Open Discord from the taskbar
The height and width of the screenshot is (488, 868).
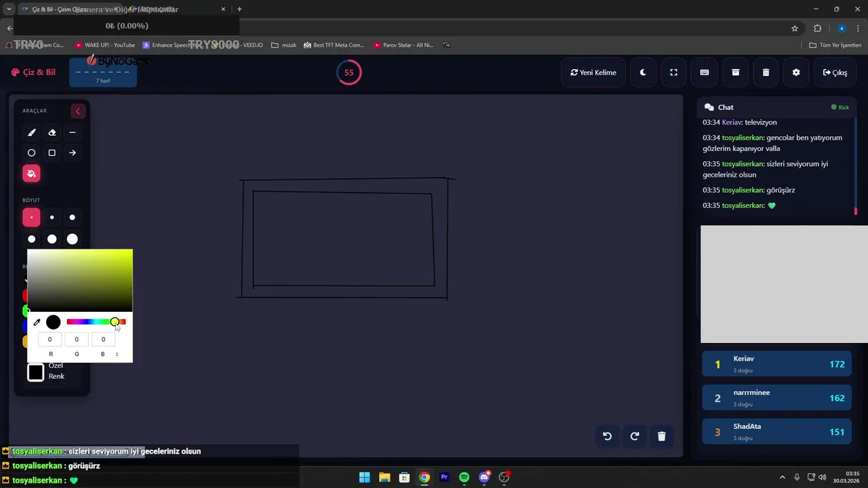click(484, 477)
